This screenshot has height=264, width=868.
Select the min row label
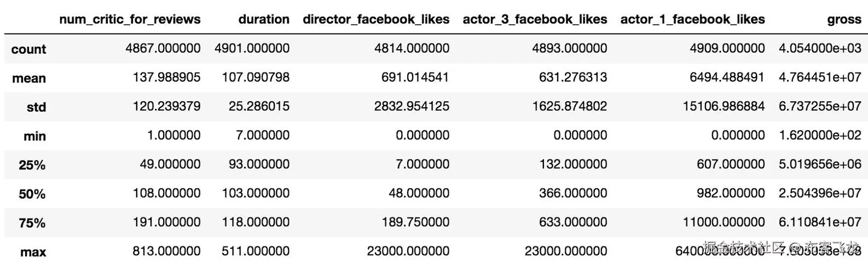(34, 136)
